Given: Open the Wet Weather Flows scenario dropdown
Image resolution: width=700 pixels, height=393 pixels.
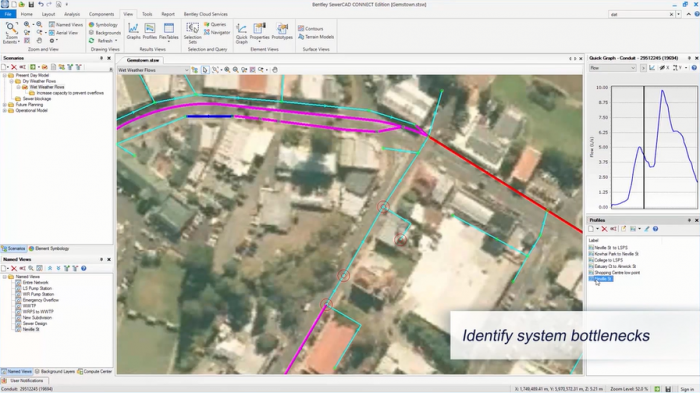Looking at the screenshot, I should click(x=153, y=70).
